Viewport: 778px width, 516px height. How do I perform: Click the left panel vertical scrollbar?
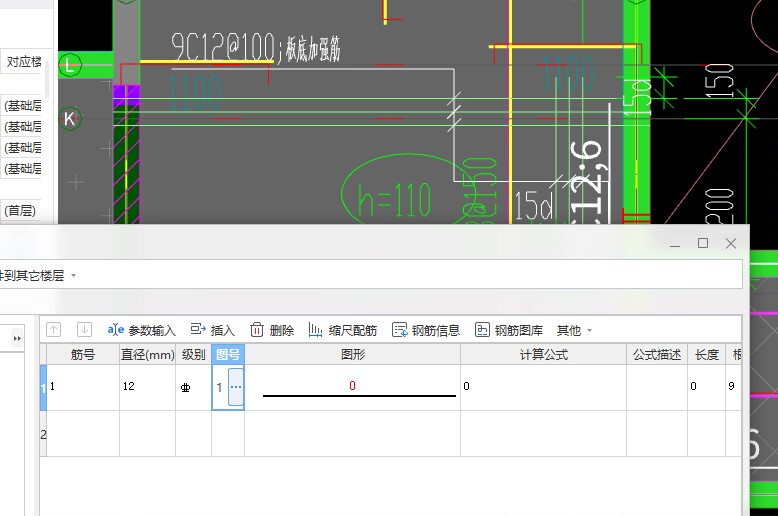click(48, 79)
